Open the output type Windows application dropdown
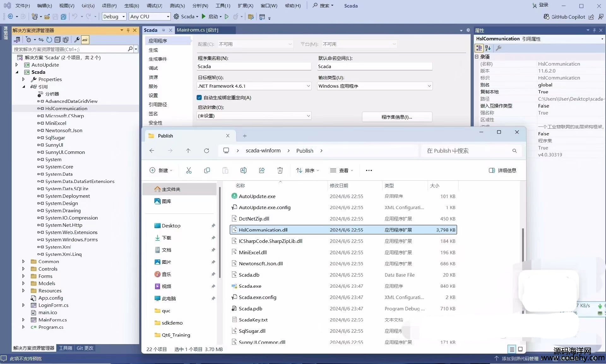The height and width of the screenshot is (364, 606). [x=375, y=86]
